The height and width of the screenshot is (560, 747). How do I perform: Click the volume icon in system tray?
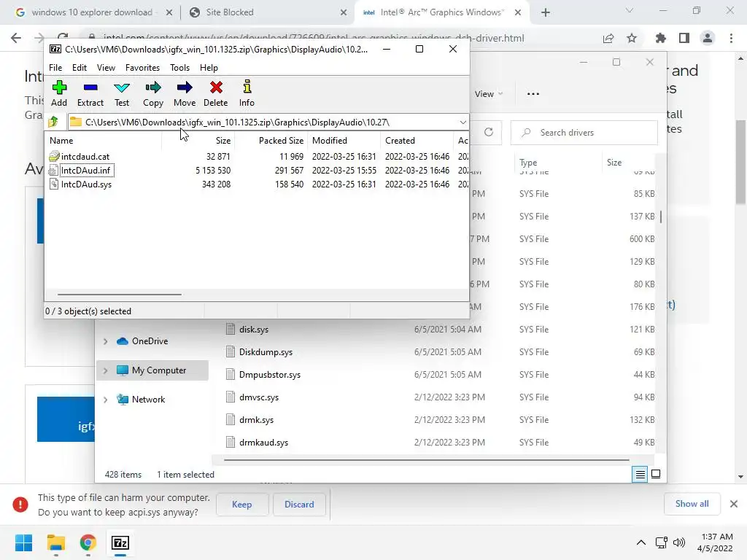click(679, 542)
